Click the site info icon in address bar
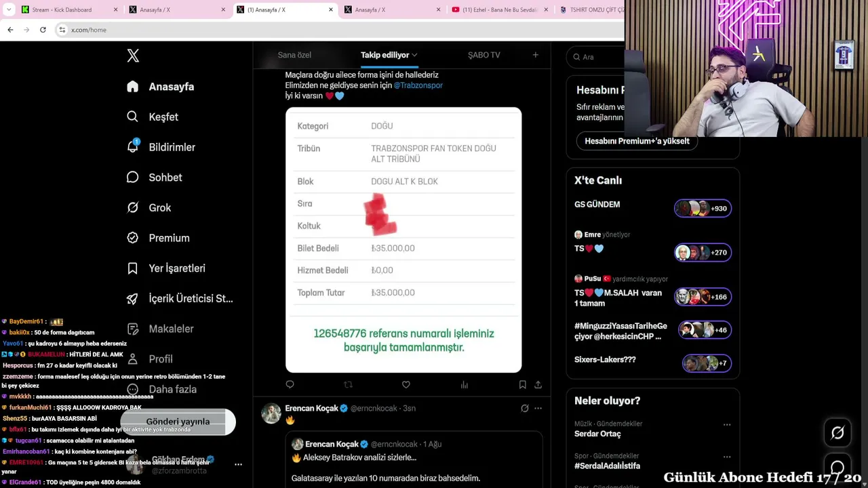The height and width of the screenshot is (488, 868). (62, 30)
